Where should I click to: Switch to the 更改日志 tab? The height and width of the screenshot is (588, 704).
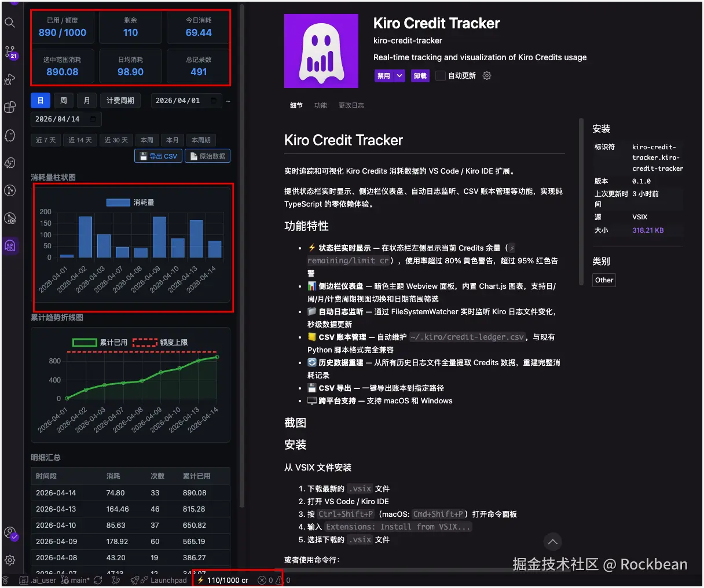pos(351,105)
